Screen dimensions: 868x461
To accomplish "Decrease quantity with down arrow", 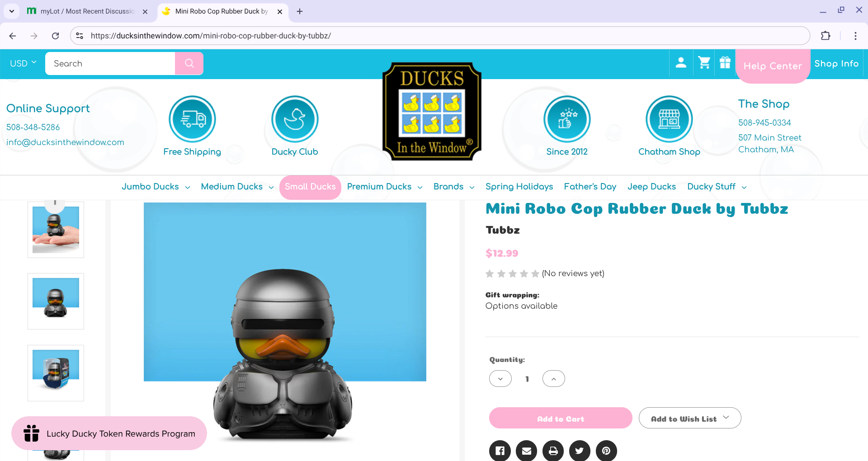I will pos(500,379).
